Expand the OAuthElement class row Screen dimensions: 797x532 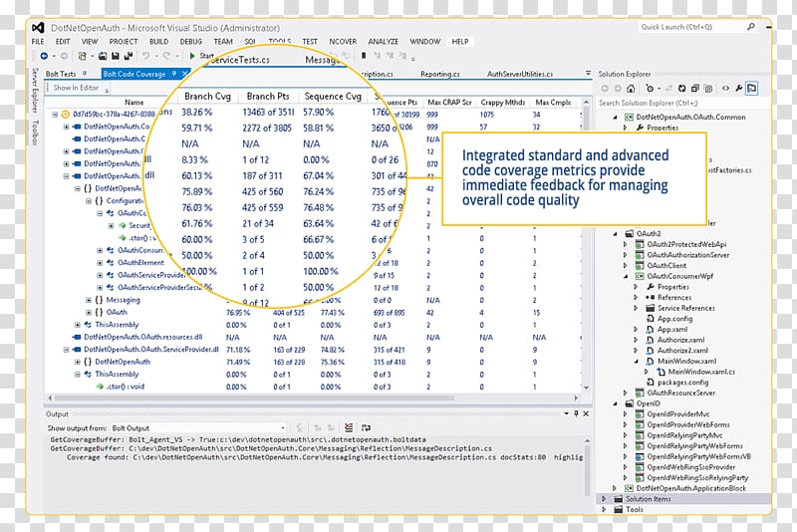100,263
